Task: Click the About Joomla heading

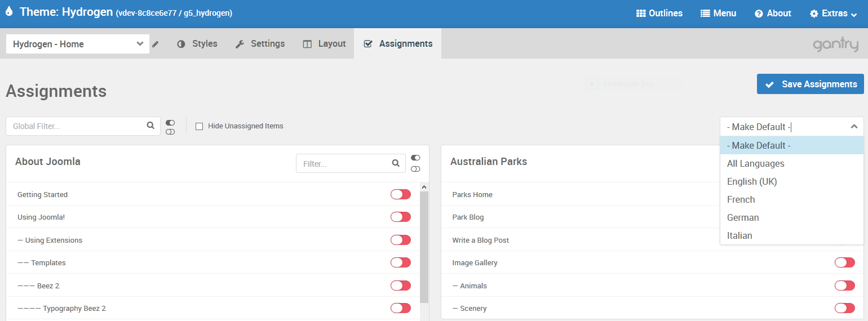Action: [x=48, y=162]
